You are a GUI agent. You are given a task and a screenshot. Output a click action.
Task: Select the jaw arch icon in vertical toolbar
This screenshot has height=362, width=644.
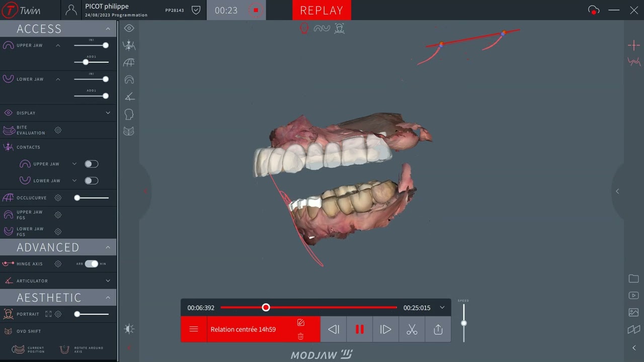(129, 79)
